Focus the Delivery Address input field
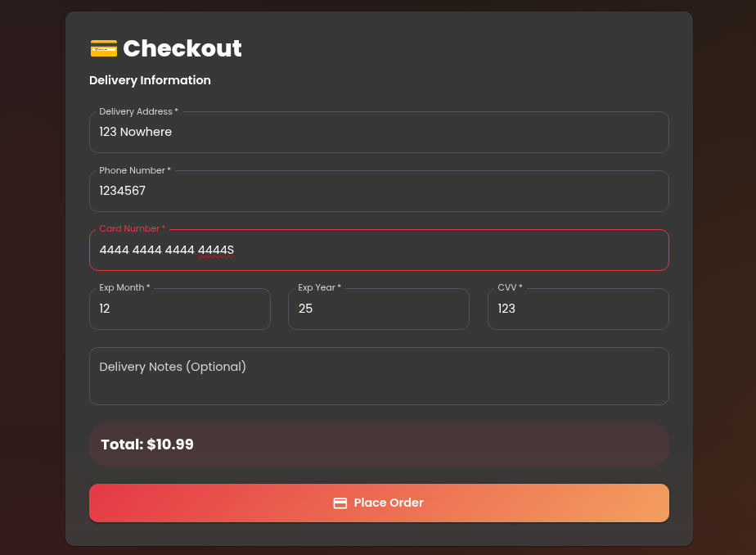 (x=378, y=133)
